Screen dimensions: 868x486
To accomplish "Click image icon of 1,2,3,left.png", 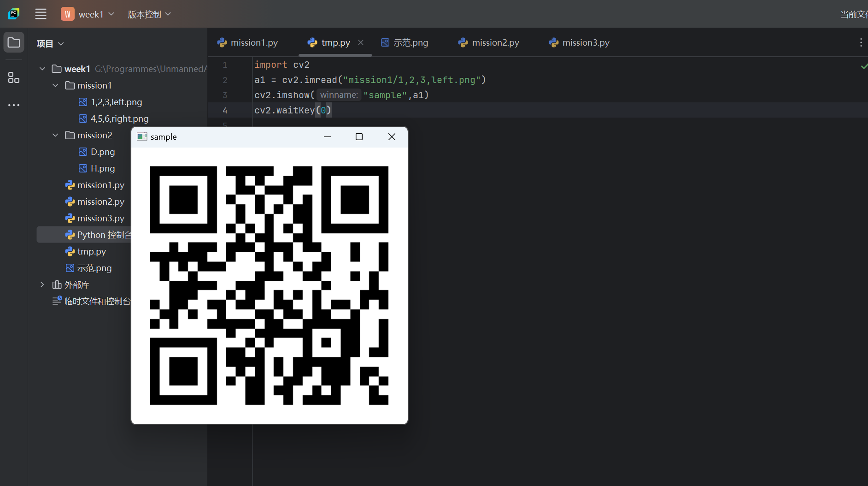I will point(83,102).
